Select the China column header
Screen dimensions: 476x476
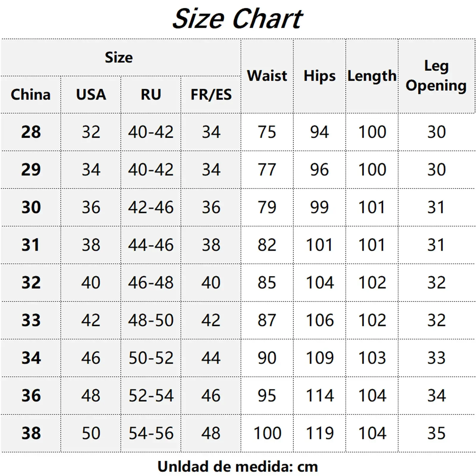(31, 95)
